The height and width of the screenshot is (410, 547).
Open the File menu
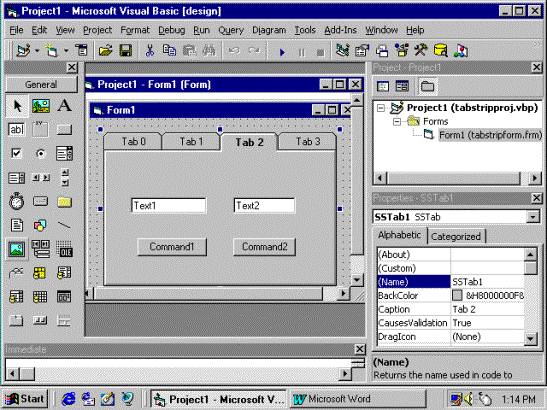[x=16, y=30]
